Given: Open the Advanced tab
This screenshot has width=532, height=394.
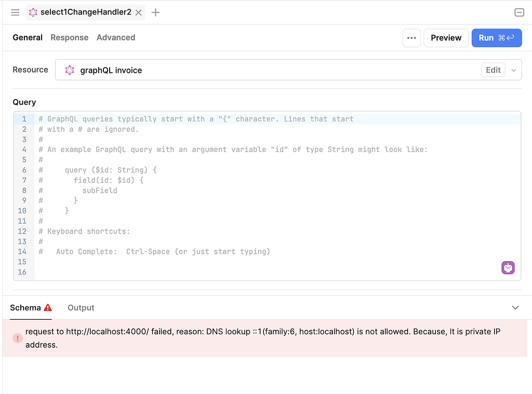Looking at the screenshot, I should click(115, 37).
